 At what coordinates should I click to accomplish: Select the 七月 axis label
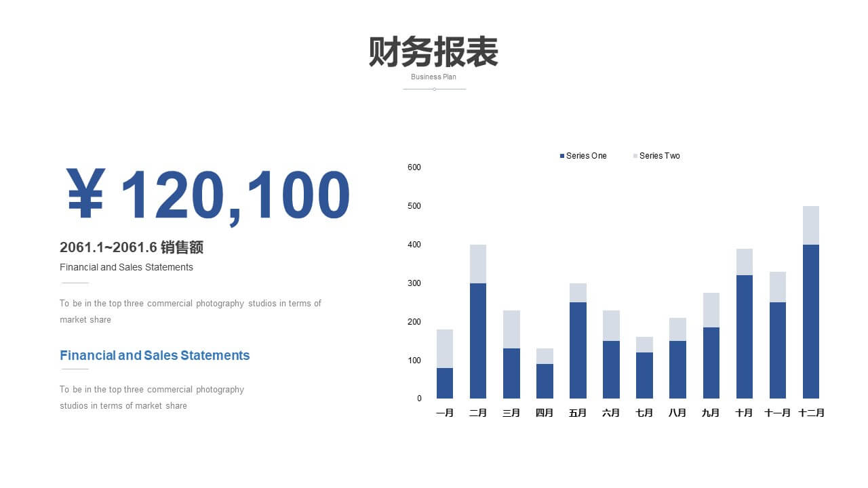tap(644, 413)
